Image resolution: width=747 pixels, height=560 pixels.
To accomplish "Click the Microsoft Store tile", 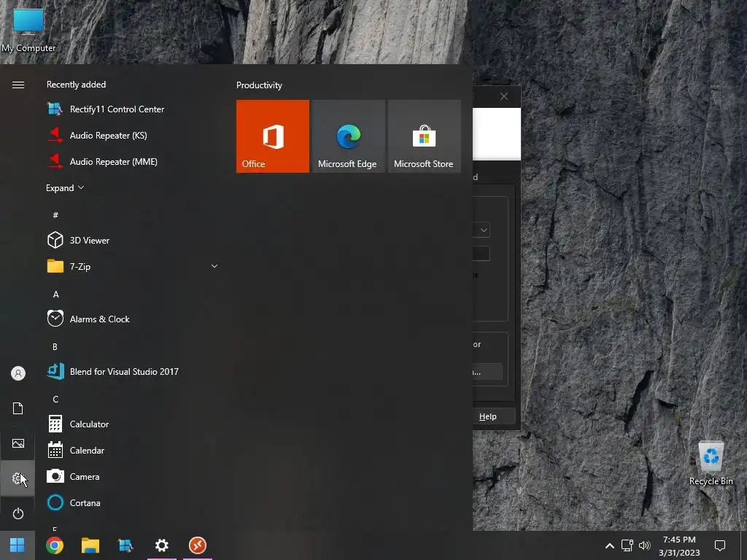I will coord(425,136).
